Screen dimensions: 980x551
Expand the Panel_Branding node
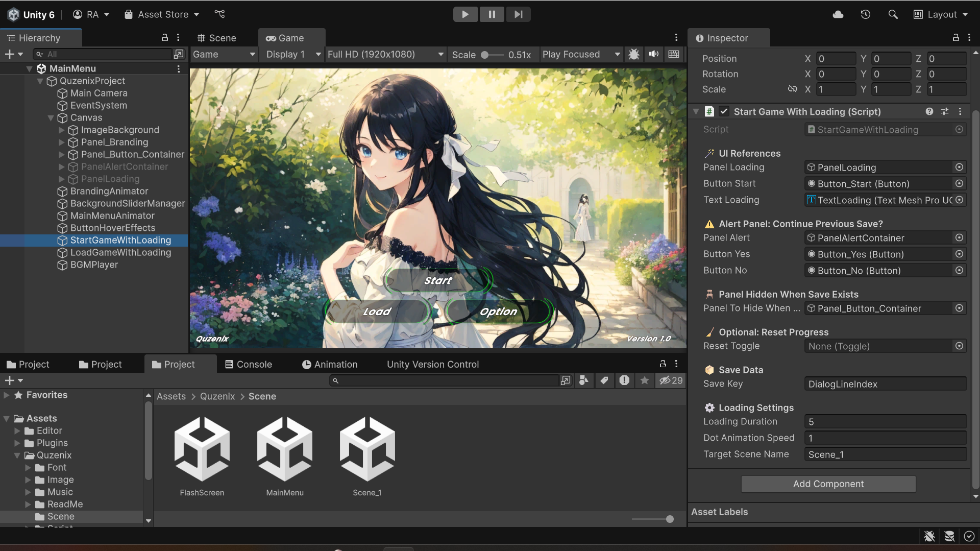(61, 142)
